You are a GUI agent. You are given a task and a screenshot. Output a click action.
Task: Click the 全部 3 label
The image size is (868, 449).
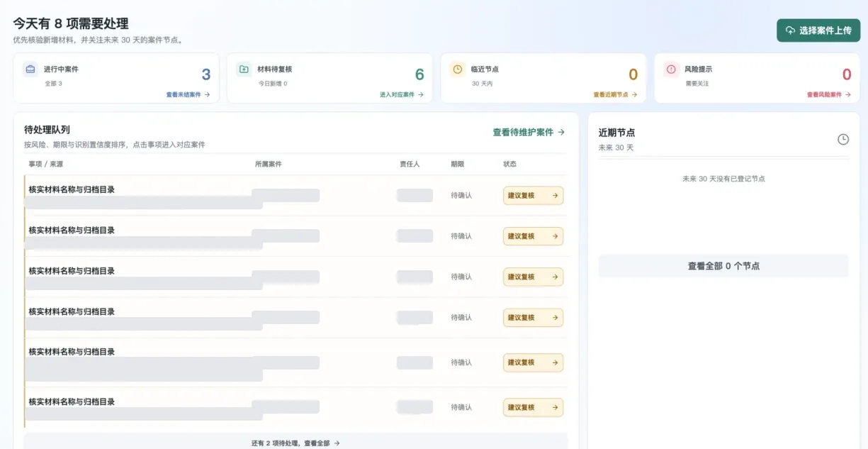tap(54, 84)
